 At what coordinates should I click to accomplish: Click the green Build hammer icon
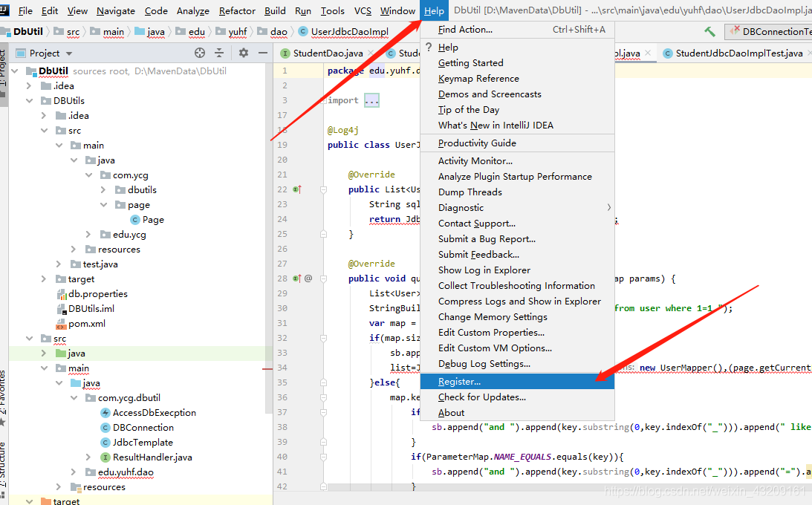point(709,31)
